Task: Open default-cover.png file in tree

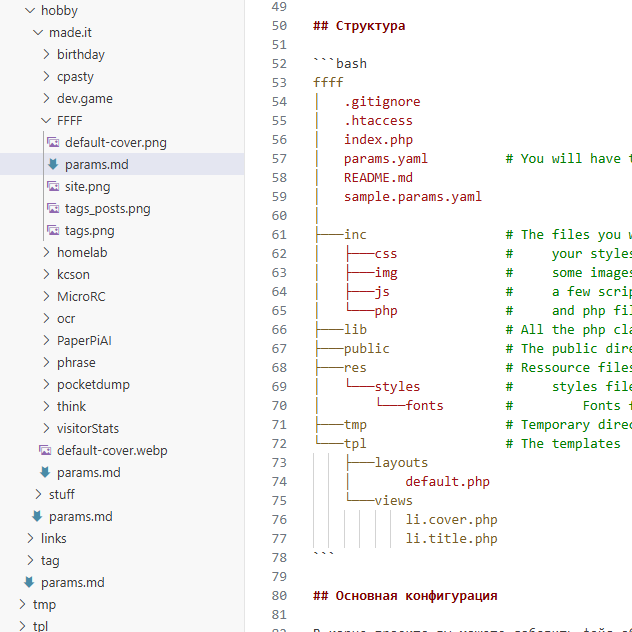Action: coord(116,142)
